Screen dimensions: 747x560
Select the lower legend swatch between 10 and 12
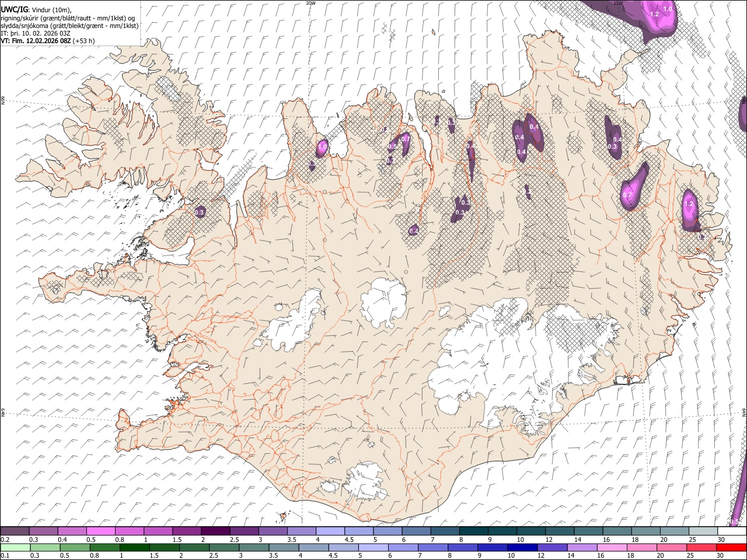[x=522, y=547]
